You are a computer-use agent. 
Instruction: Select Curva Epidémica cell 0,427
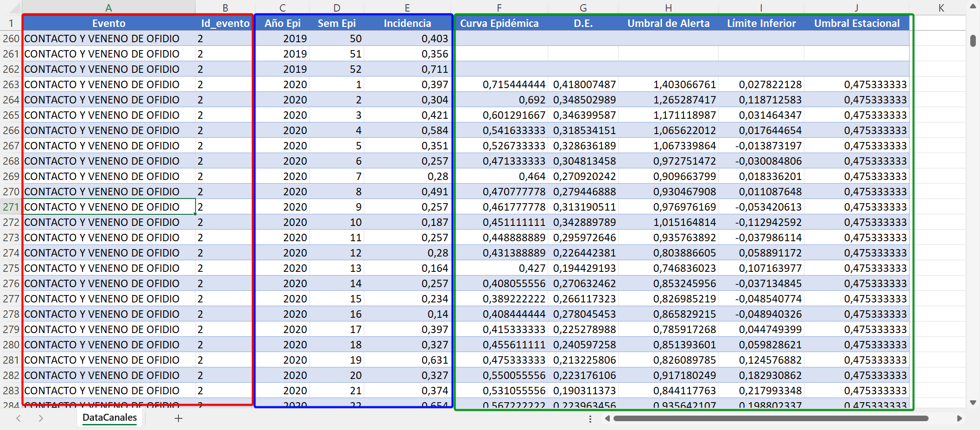coord(499,268)
